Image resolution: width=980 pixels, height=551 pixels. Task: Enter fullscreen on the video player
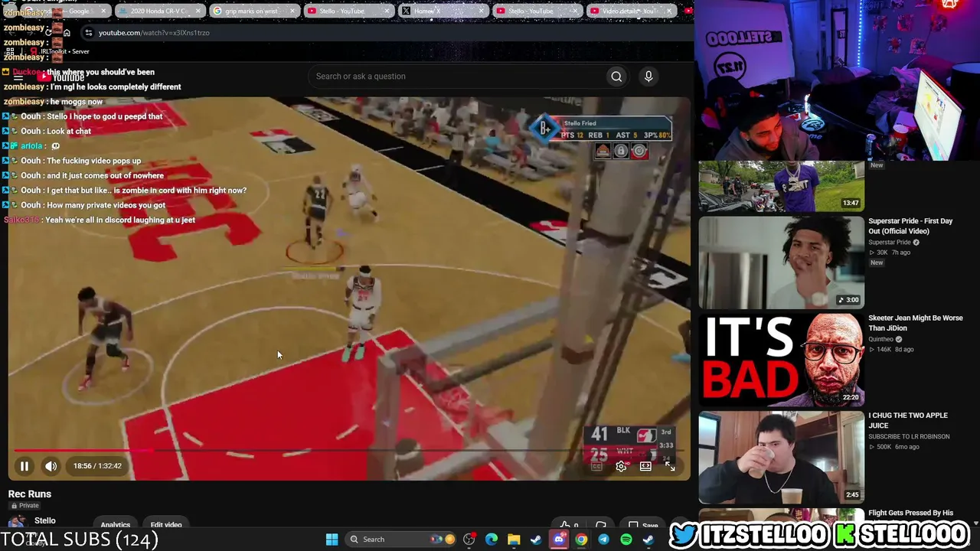pyautogui.click(x=670, y=466)
